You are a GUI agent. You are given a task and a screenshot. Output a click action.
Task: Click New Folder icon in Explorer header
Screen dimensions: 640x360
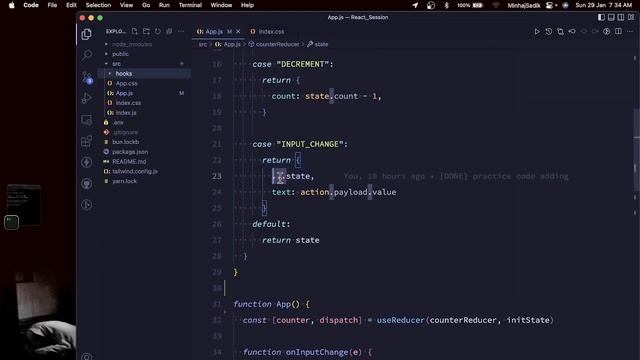[146, 31]
